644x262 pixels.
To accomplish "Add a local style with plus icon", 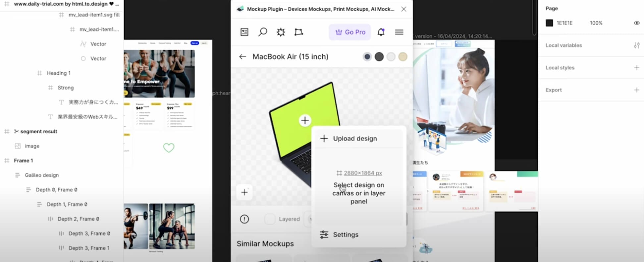I will pos(636,68).
